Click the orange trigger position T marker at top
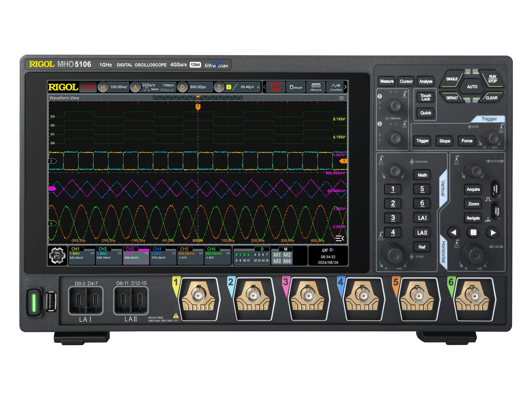 [x=198, y=107]
